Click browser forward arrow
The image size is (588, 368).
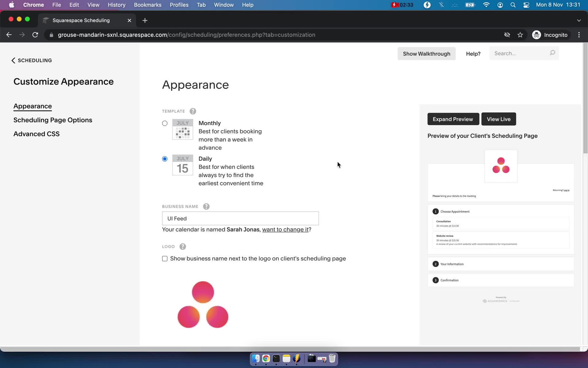(x=22, y=35)
